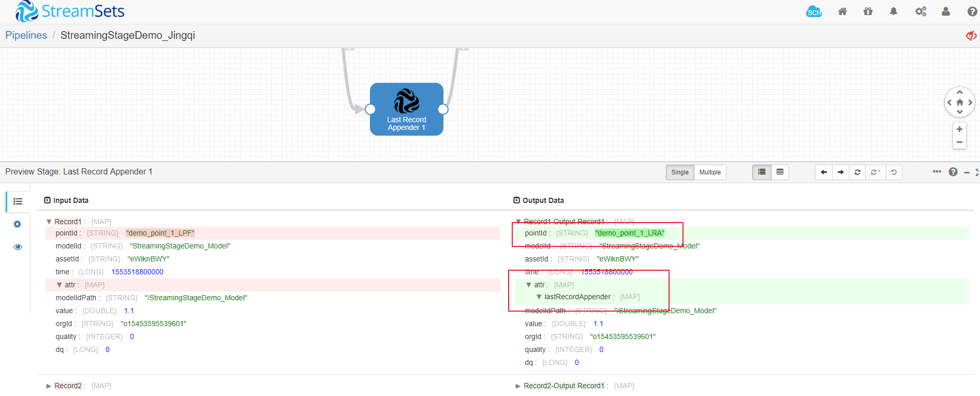Open notifications bell in header
Screen dimensions: 980x396
tap(894, 11)
